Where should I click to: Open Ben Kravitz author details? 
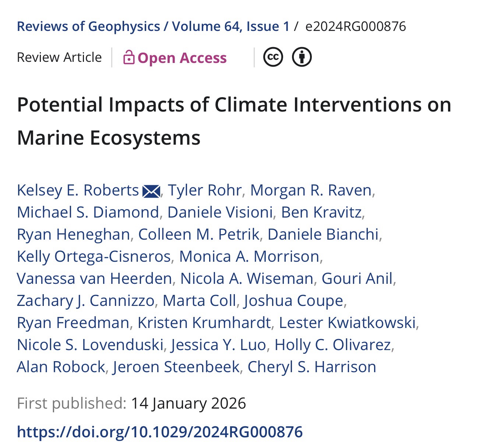pyautogui.click(x=321, y=212)
